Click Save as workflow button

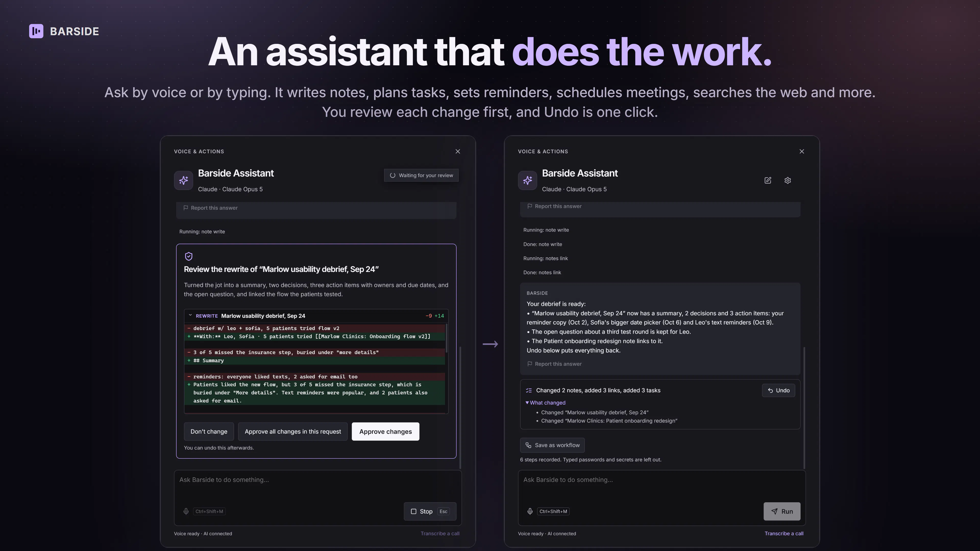coord(552,445)
